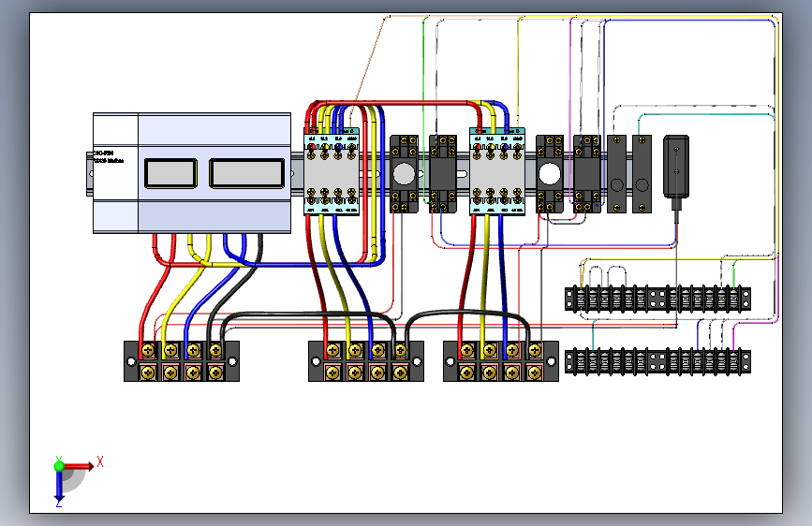Pick the relay socket with white round hole

tap(550, 174)
